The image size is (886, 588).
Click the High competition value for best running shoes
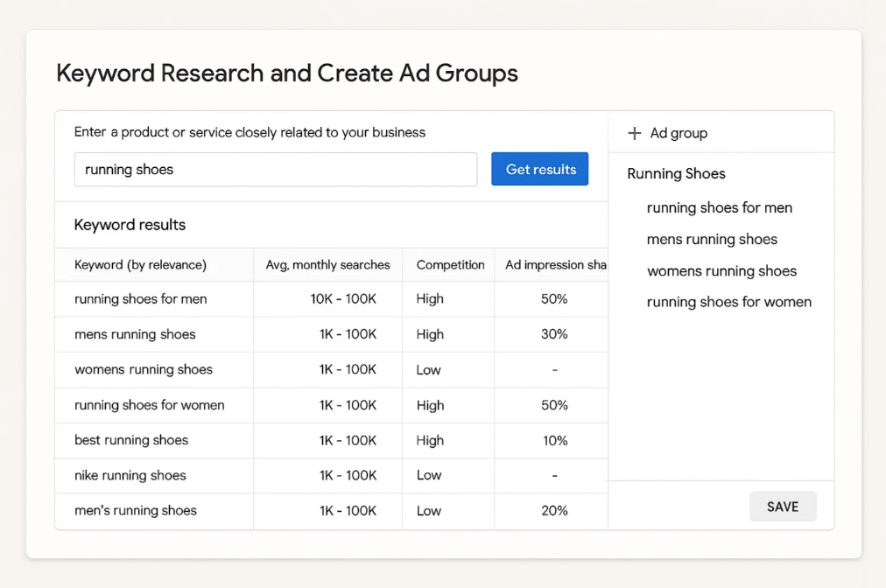click(x=430, y=441)
